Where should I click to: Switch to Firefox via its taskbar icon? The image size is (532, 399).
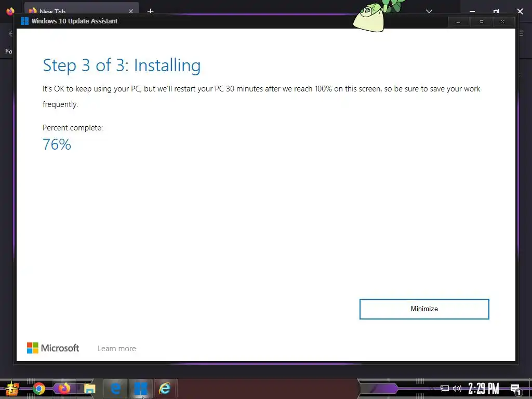click(x=64, y=388)
